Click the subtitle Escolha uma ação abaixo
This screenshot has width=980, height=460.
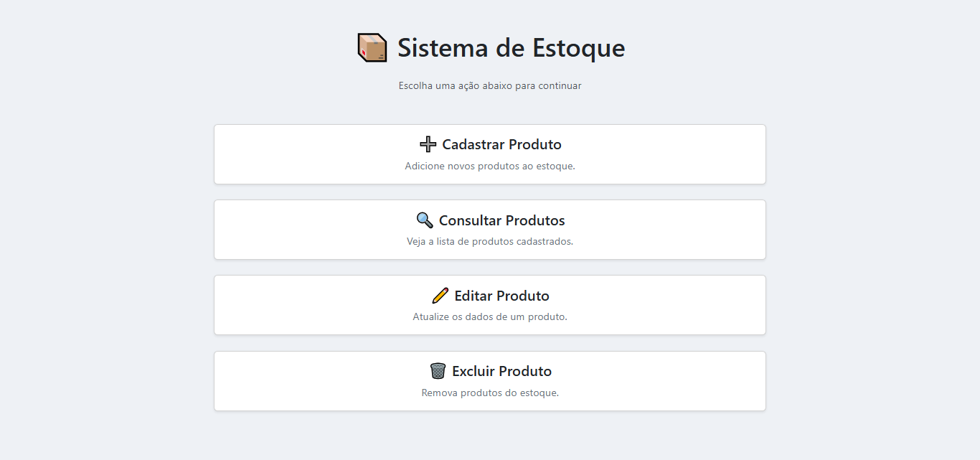[x=490, y=85]
